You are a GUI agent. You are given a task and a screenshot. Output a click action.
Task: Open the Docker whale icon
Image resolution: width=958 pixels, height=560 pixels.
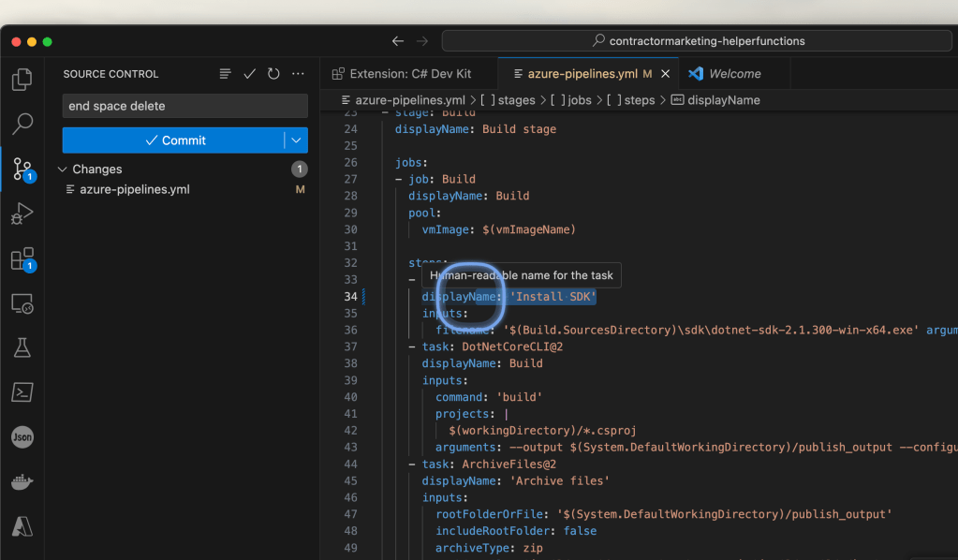pos(22,482)
